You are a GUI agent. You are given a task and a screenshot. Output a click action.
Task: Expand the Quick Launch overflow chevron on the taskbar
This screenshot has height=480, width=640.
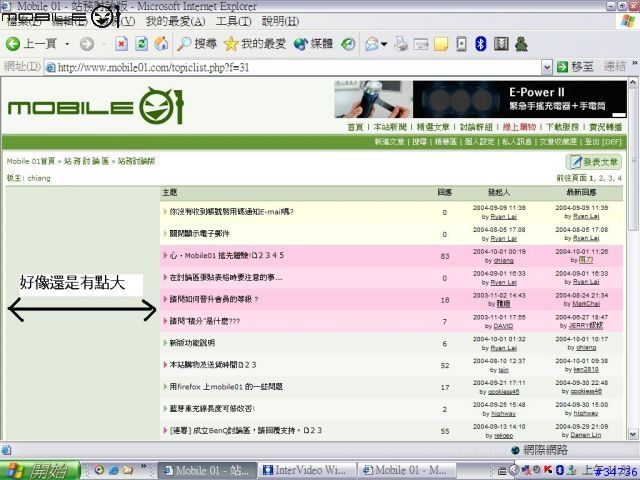coord(144,466)
